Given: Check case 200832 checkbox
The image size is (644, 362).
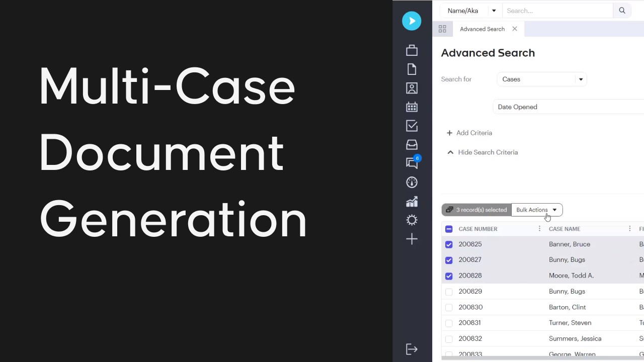Looking at the screenshot, I should pos(449,339).
